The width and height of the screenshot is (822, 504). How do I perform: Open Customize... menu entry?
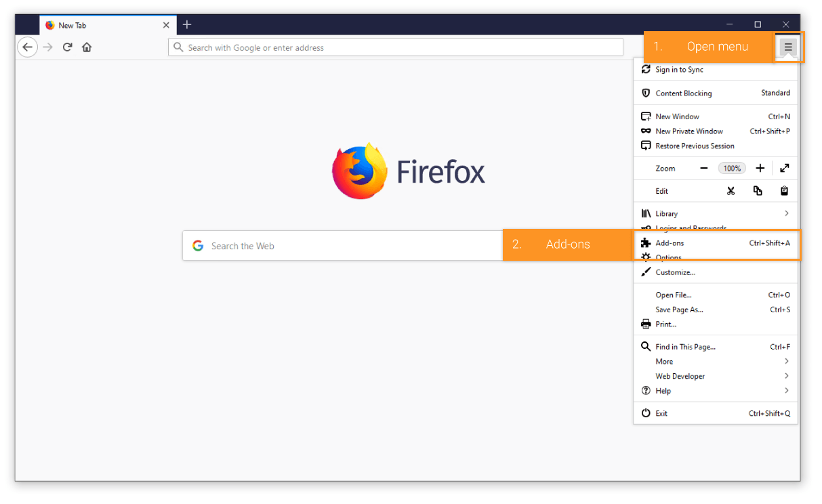point(716,272)
